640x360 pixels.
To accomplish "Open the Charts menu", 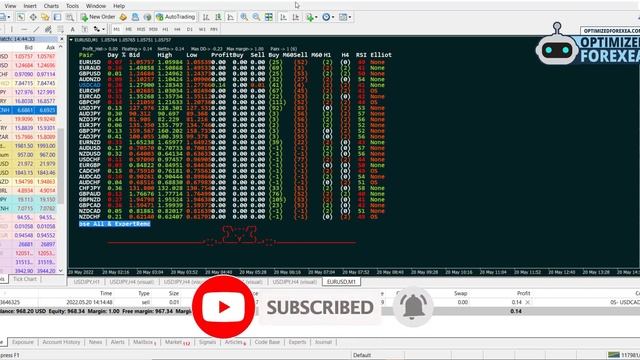I will 51,6.
